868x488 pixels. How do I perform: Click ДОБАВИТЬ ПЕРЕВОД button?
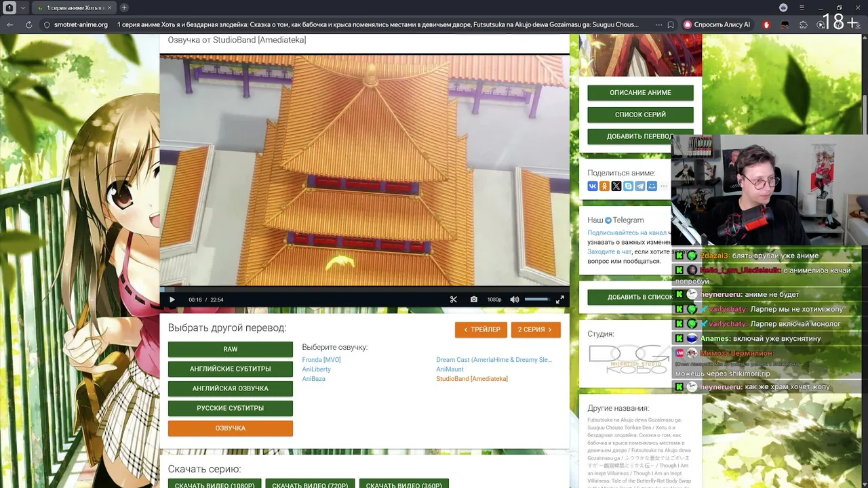[x=641, y=136]
